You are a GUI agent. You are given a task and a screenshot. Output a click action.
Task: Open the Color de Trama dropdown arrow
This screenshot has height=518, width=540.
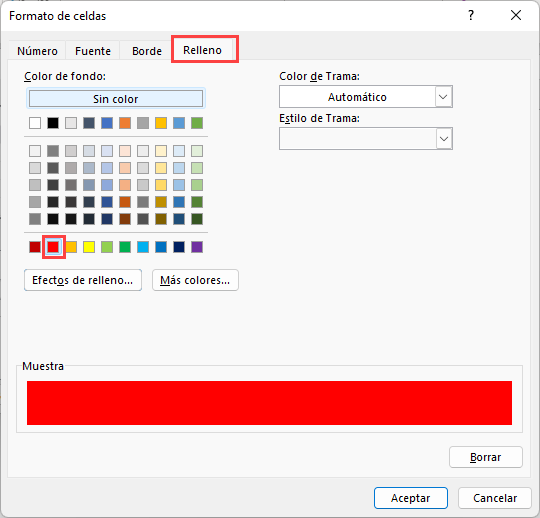[x=444, y=97]
